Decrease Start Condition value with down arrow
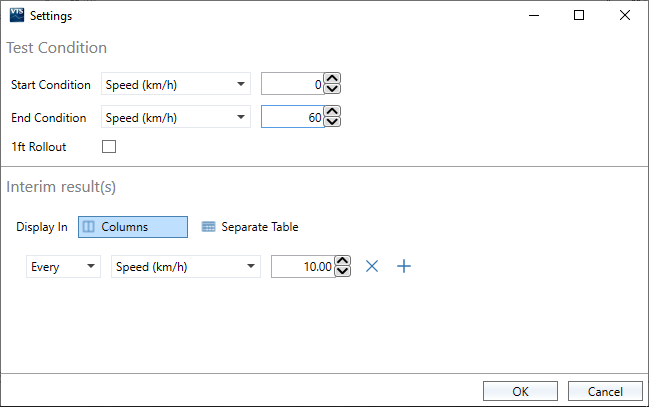The image size is (649, 407). (333, 91)
